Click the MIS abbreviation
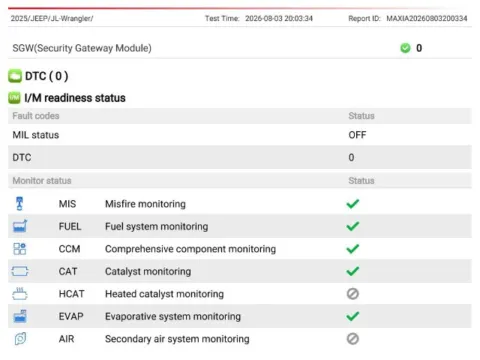 (x=67, y=204)
